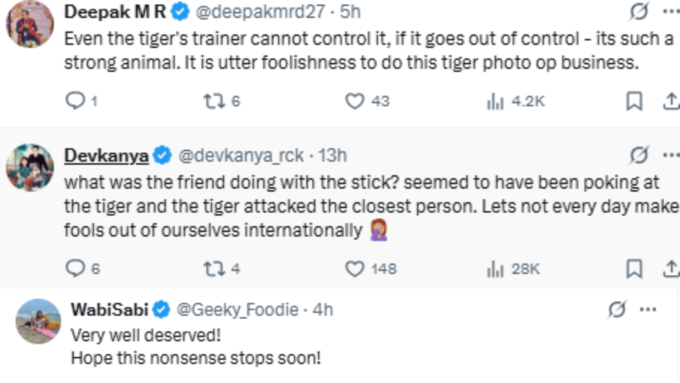Bookmark Deepak M R's tweet
Viewport: 680px width, 383px height.
tap(634, 101)
